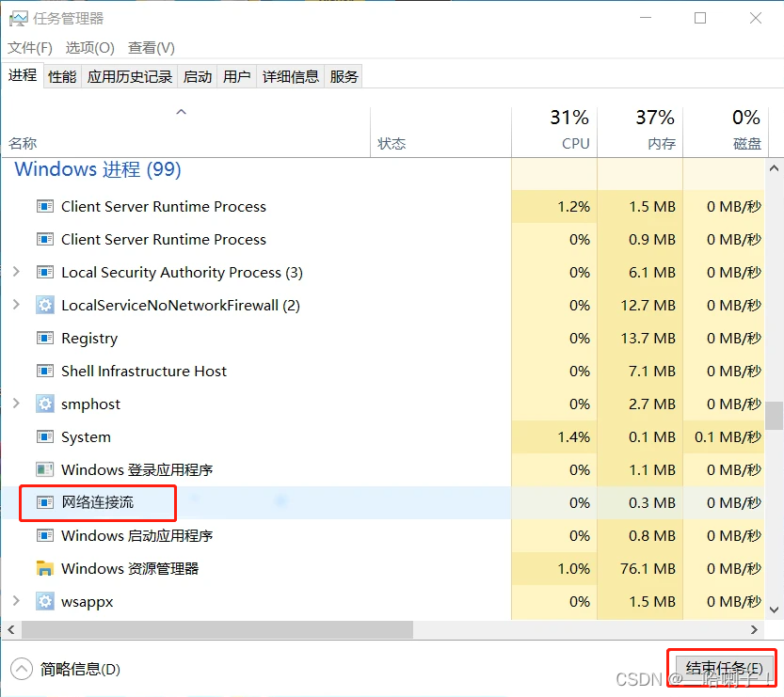Click the 网络连接流 process icon
This screenshot has height=697, width=784.
(45, 502)
